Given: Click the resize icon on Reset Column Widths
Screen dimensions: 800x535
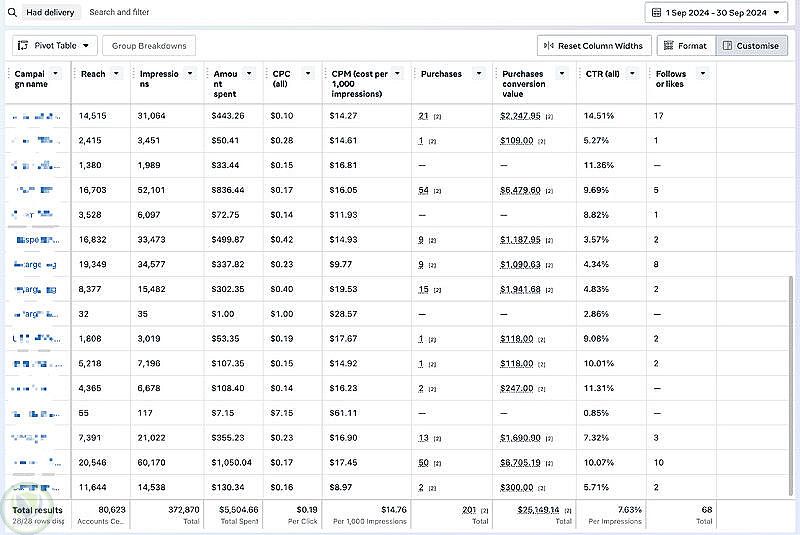Looking at the screenshot, I should click(x=547, y=45).
